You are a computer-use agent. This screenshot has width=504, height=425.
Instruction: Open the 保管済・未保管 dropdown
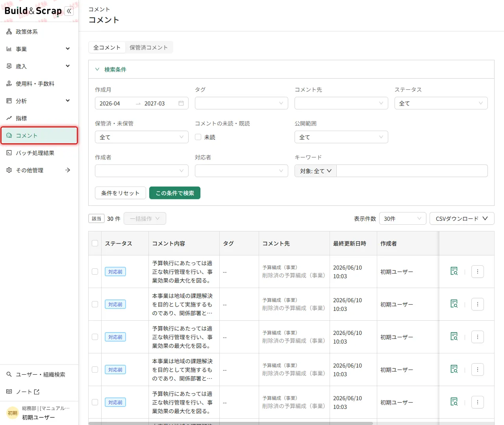point(142,137)
